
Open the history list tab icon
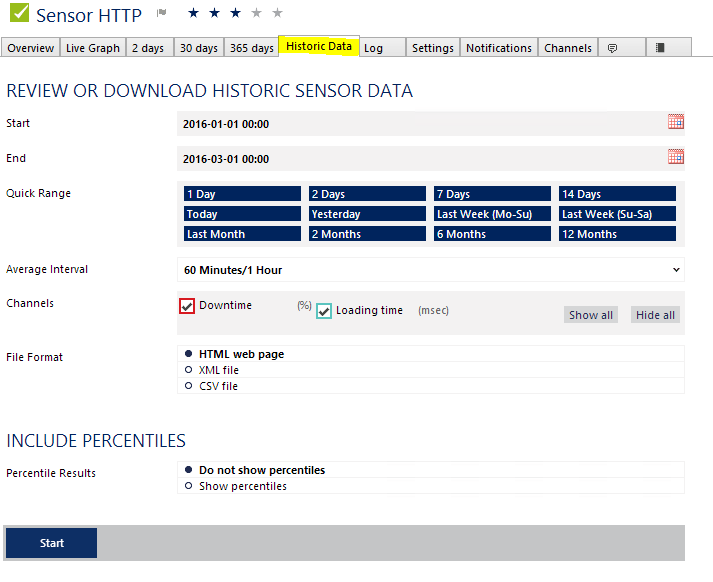660,48
